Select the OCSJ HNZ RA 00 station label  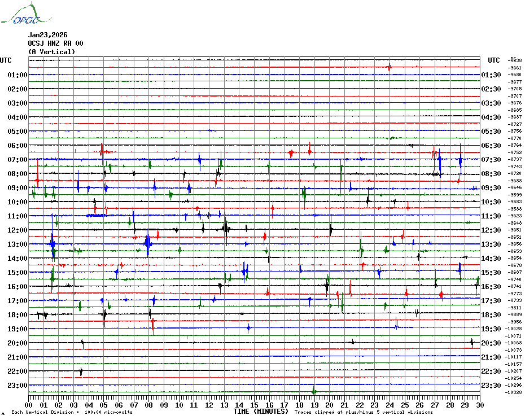[55, 43]
